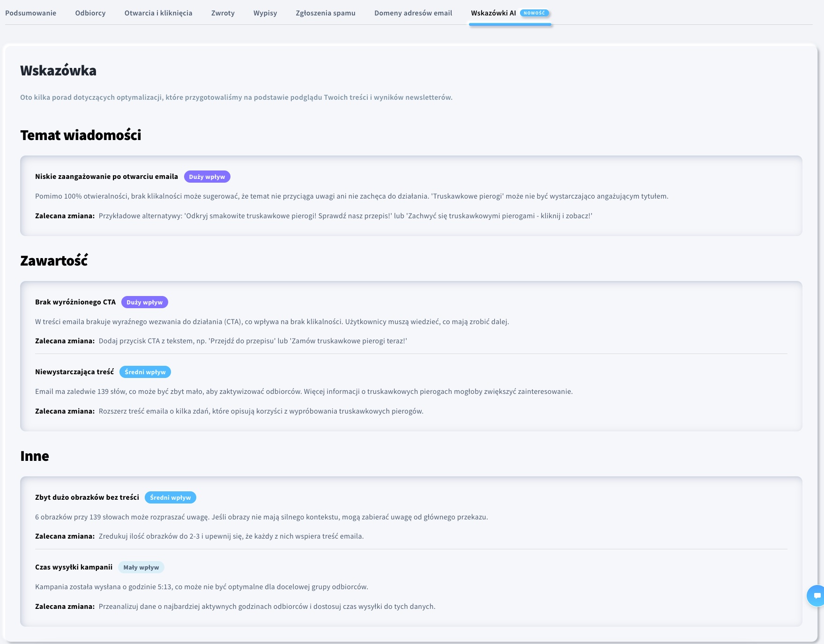824x644 pixels.
Task: Select the Zwroty tab
Action: coord(223,13)
